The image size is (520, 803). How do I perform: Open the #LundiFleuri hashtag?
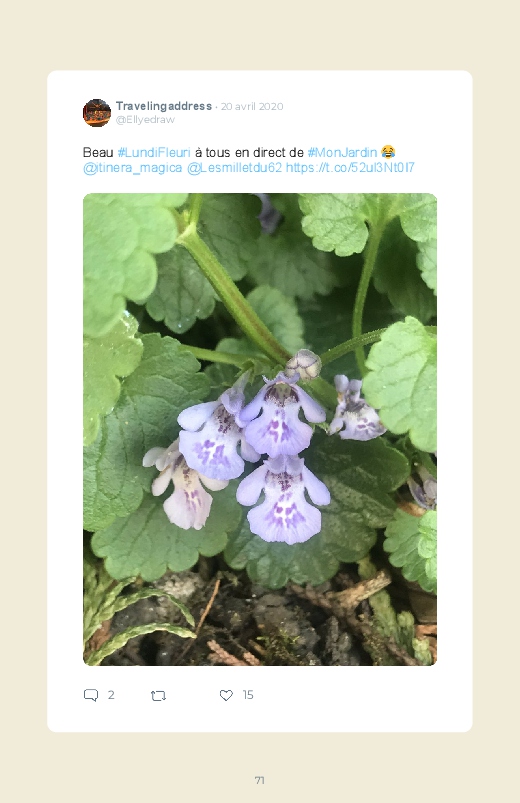pyautogui.click(x=154, y=153)
